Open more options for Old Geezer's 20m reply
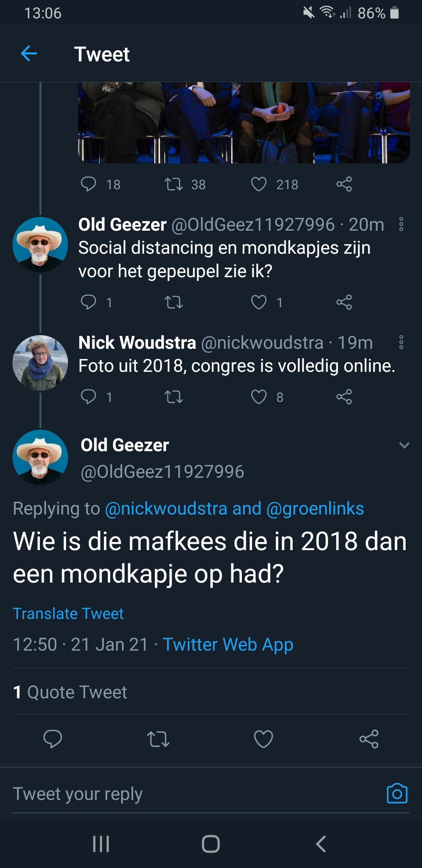Viewport: 422px width, 868px height. coord(401,224)
